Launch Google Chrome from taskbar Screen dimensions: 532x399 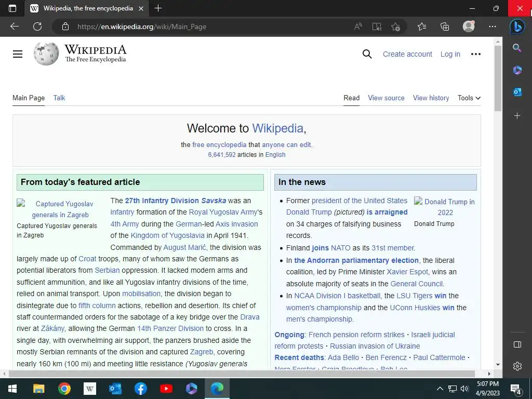(64, 389)
